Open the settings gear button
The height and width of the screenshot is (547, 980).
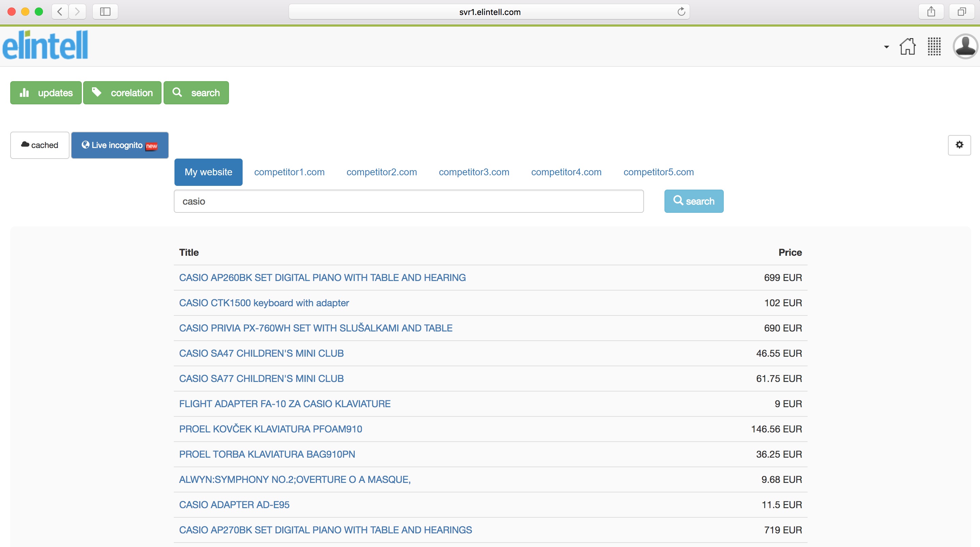[959, 145]
